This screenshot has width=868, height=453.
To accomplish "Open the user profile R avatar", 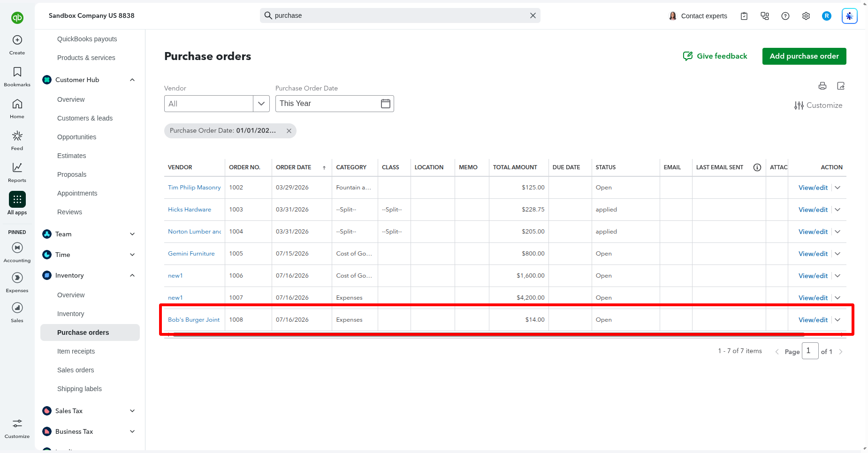I will [x=827, y=16].
